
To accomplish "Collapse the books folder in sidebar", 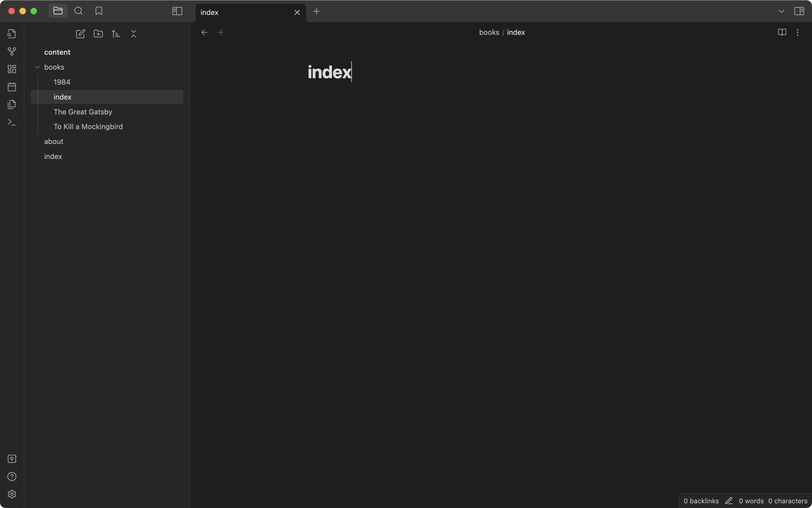I will [37, 67].
